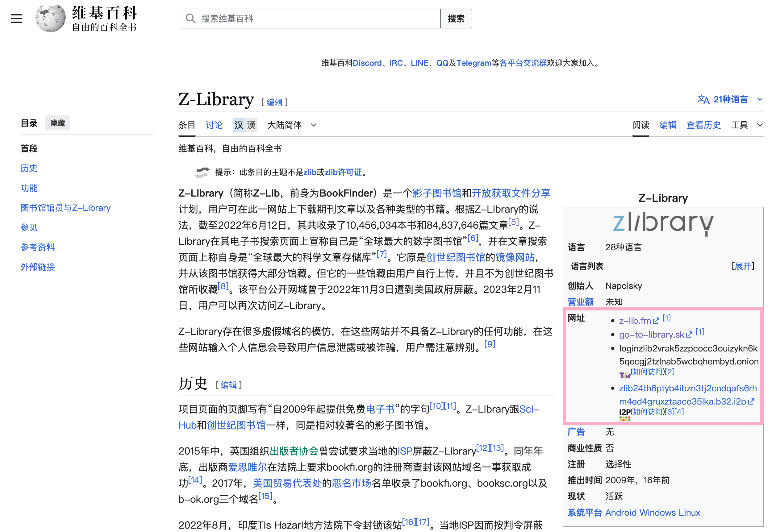
Task: Open the 出版者协会 link
Action: [294, 451]
